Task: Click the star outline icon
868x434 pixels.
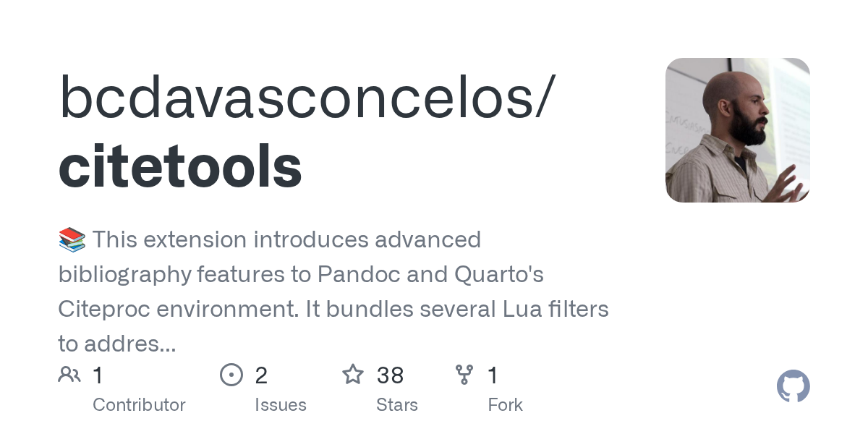Action: click(353, 375)
